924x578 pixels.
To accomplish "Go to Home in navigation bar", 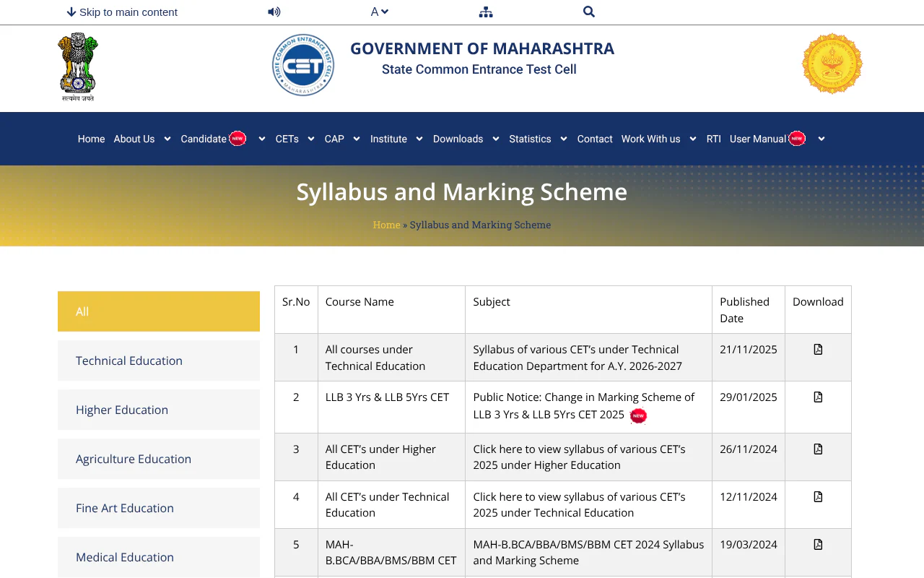I will click(92, 139).
